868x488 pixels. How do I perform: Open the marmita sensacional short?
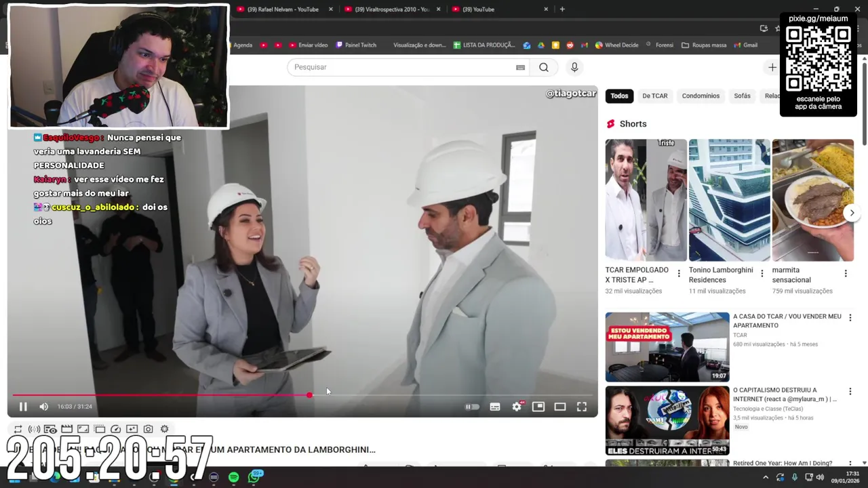[x=812, y=201]
